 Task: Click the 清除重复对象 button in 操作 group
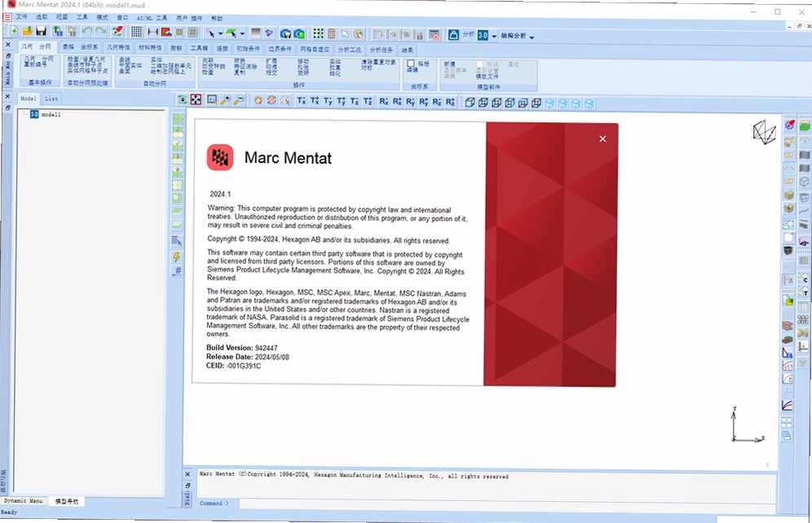tap(378, 62)
